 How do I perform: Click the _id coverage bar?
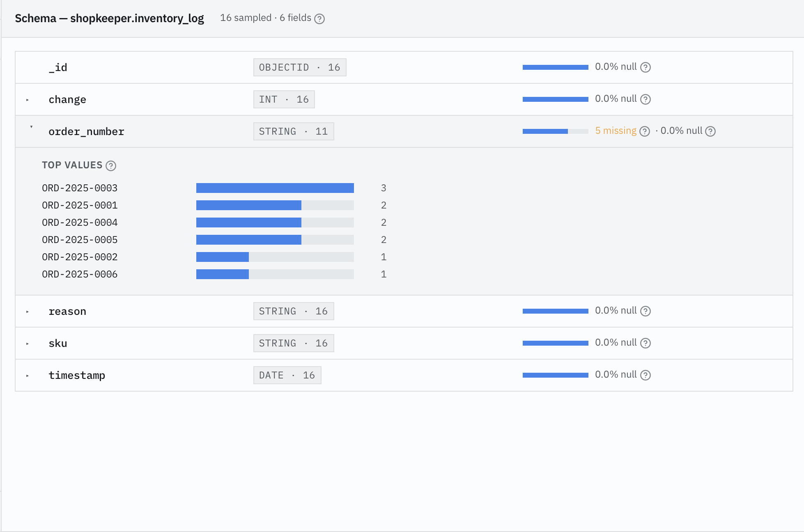coord(556,67)
